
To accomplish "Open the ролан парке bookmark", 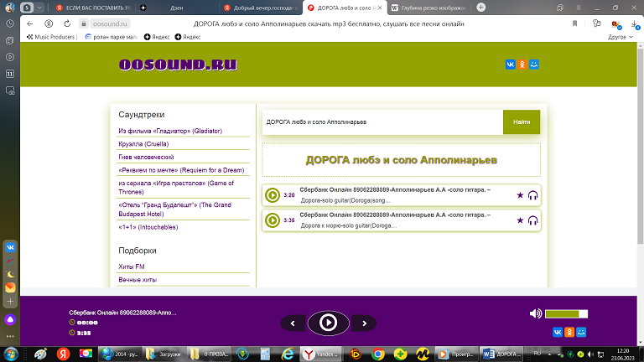I will 111,37.
